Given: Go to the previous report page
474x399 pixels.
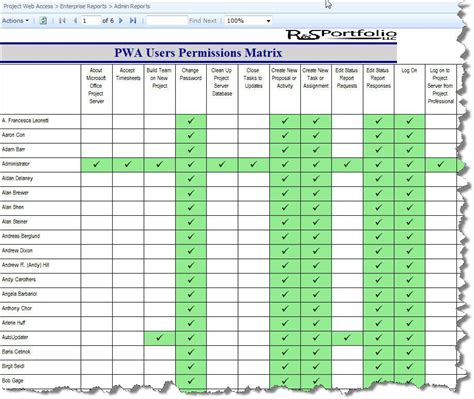Looking at the screenshot, I should coord(75,21).
